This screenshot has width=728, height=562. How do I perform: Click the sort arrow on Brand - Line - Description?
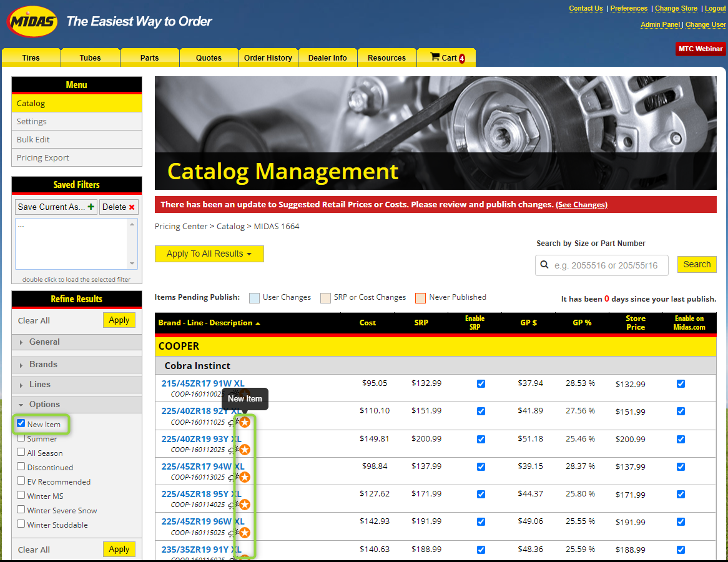pos(258,323)
